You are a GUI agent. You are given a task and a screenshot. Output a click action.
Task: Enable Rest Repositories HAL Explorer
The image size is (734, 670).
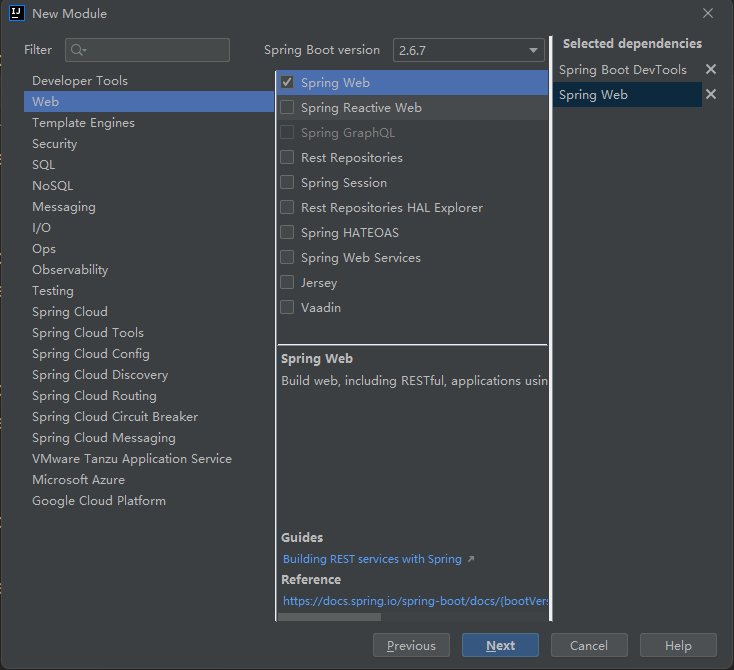[287, 207]
